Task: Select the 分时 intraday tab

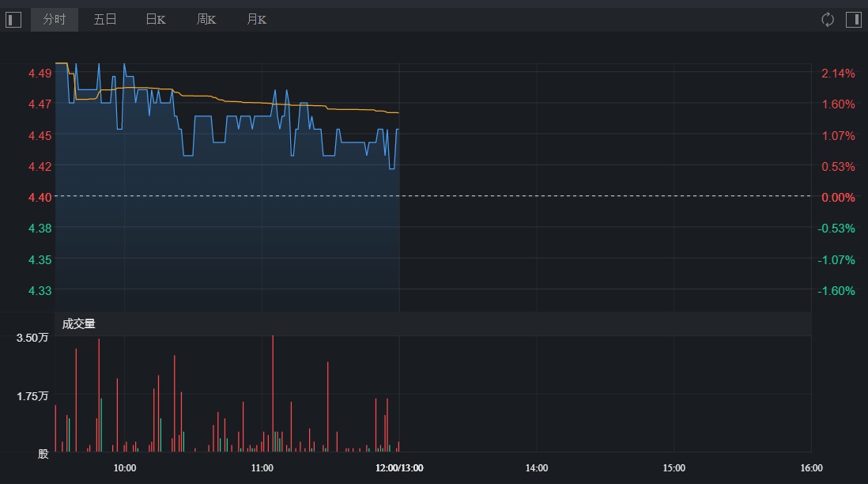Action: click(55, 20)
